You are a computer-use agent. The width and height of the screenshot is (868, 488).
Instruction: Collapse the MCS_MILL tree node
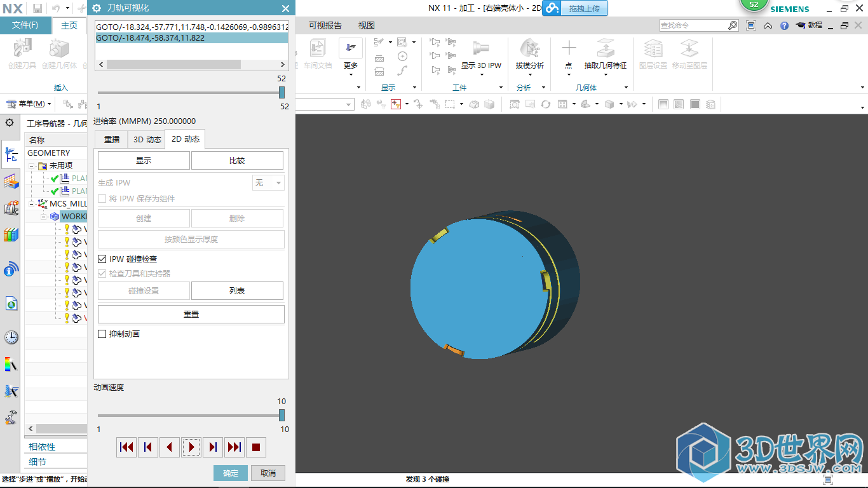click(x=32, y=204)
